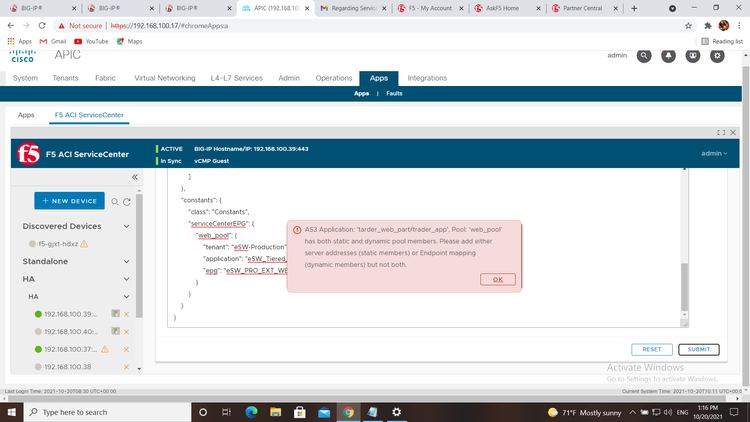Click the device sidebar scrollbar

coord(139,256)
